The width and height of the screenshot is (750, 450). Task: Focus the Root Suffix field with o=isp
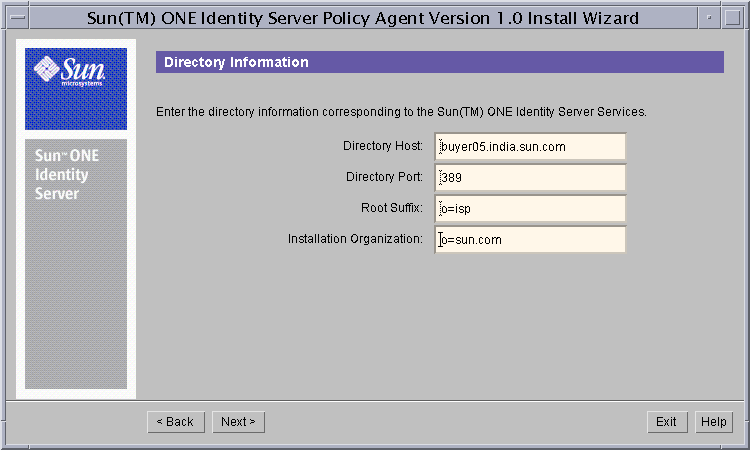click(530, 209)
